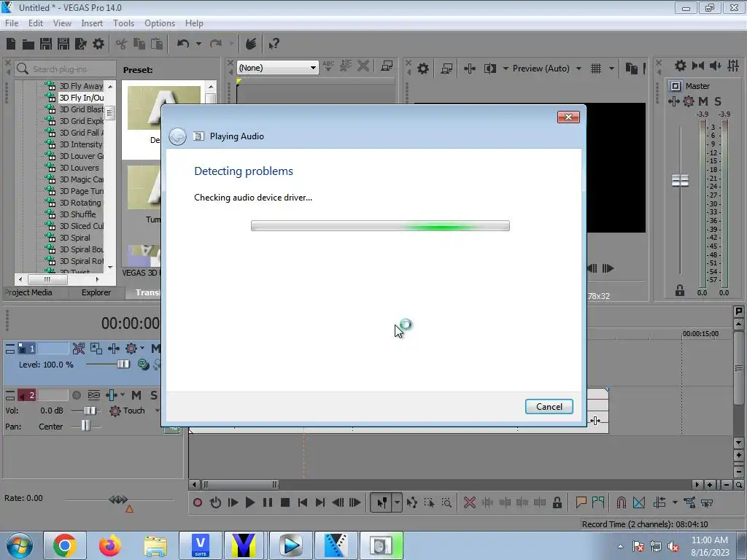Image resolution: width=747 pixels, height=560 pixels.
Task: Arm audio track 2 for record
Action: [x=76, y=395]
